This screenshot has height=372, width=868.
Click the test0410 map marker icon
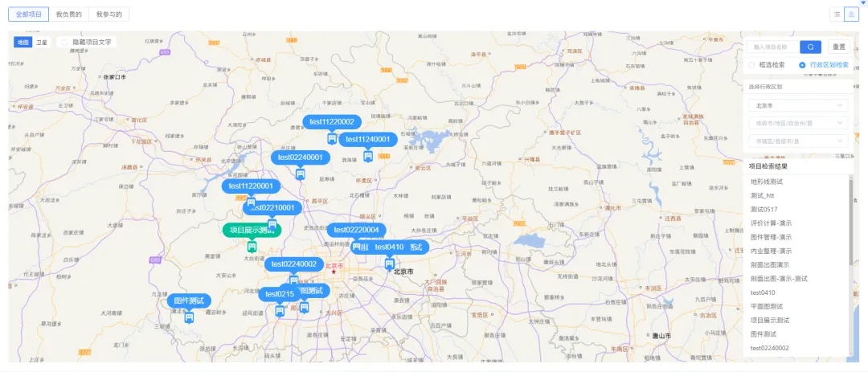(x=389, y=264)
